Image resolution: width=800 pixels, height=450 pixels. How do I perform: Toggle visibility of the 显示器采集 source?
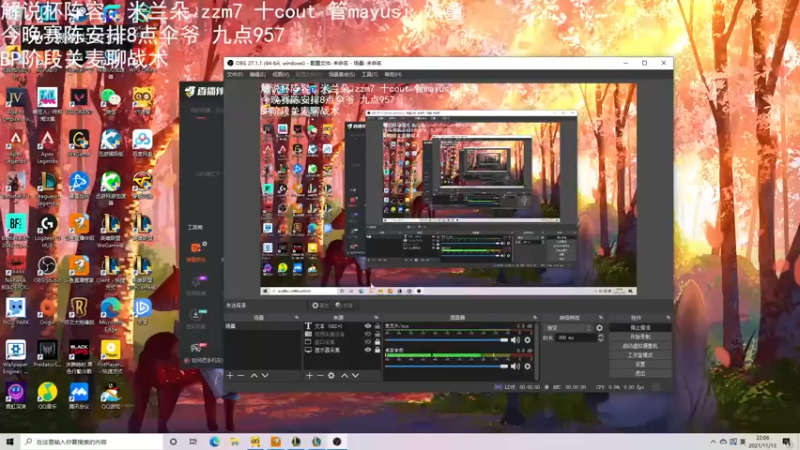coord(368,350)
